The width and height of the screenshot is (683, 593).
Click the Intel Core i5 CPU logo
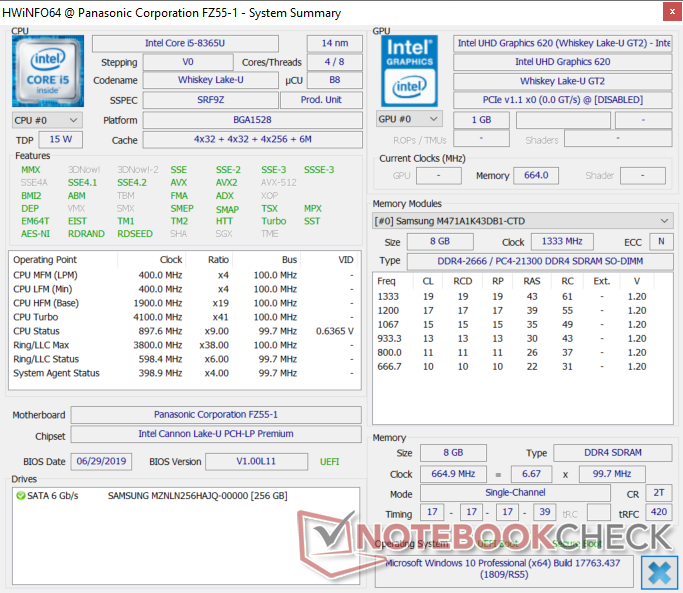48,71
